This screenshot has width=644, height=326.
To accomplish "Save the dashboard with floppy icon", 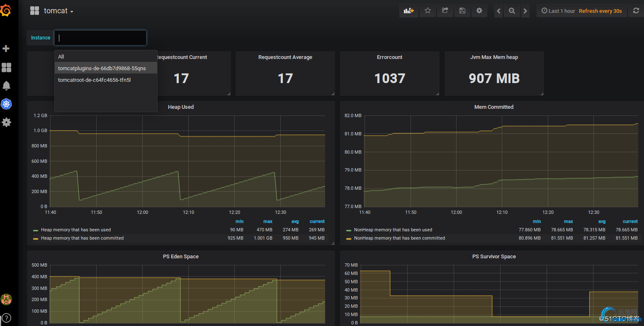I will pyautogui.click(x=462, y=11).
